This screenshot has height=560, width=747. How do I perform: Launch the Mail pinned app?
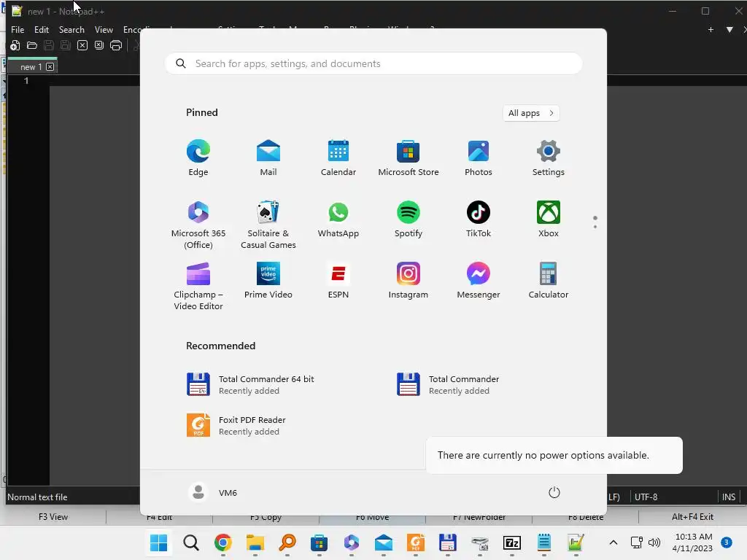click(x=268, y=157)
